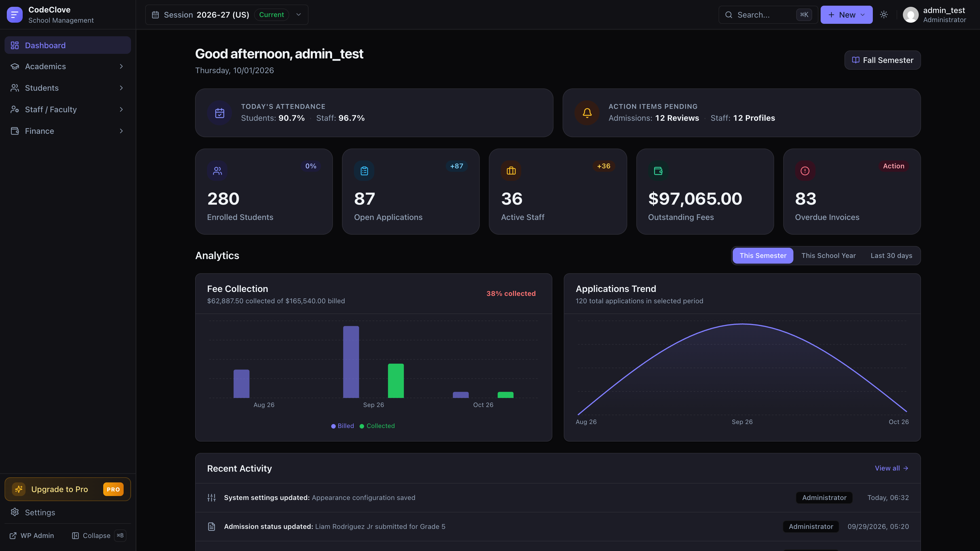Click the Overdue Invoices alert icon
The height and width of the screenshot is (551, 980).
click(x=805, y=171)
